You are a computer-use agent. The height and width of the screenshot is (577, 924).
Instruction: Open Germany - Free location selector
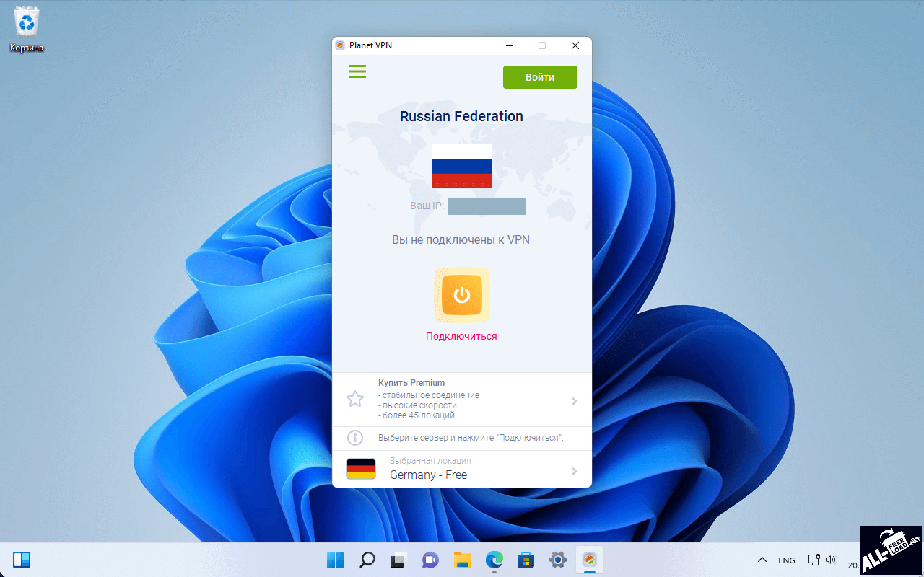click(x=428, y=475)
